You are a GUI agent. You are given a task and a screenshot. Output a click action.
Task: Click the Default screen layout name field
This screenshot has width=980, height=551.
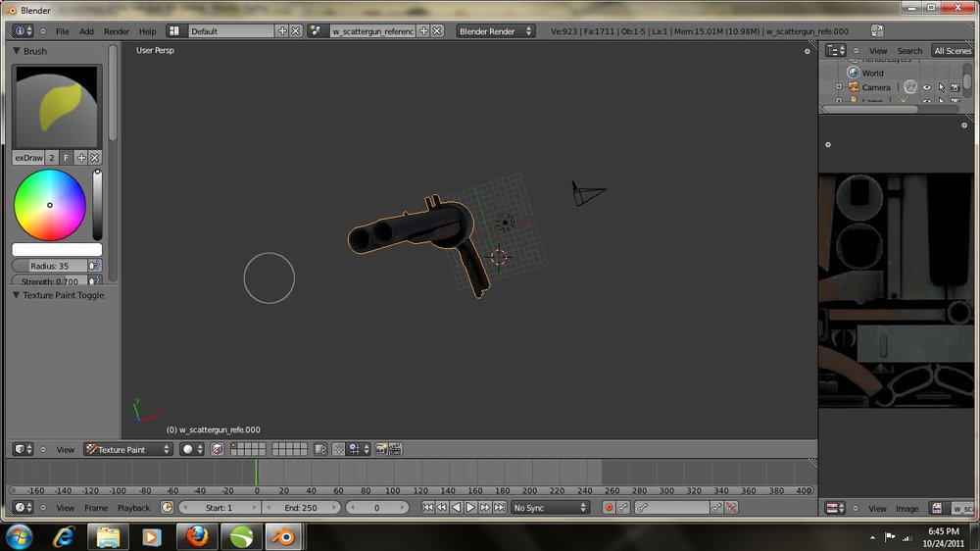click(231, 31)
